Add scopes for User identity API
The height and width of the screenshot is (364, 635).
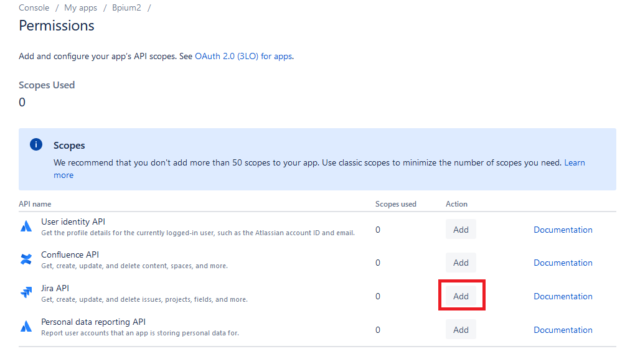[461, 230]
